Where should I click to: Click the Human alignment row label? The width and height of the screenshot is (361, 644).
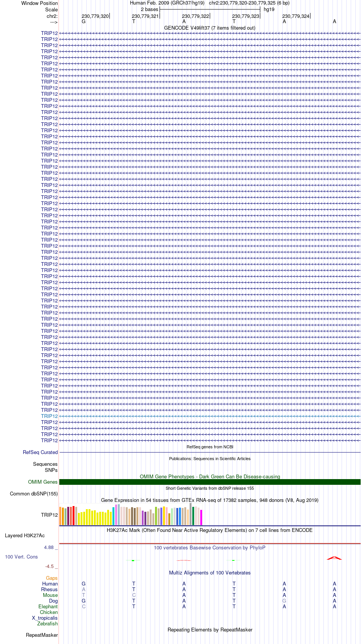point(50,584)
